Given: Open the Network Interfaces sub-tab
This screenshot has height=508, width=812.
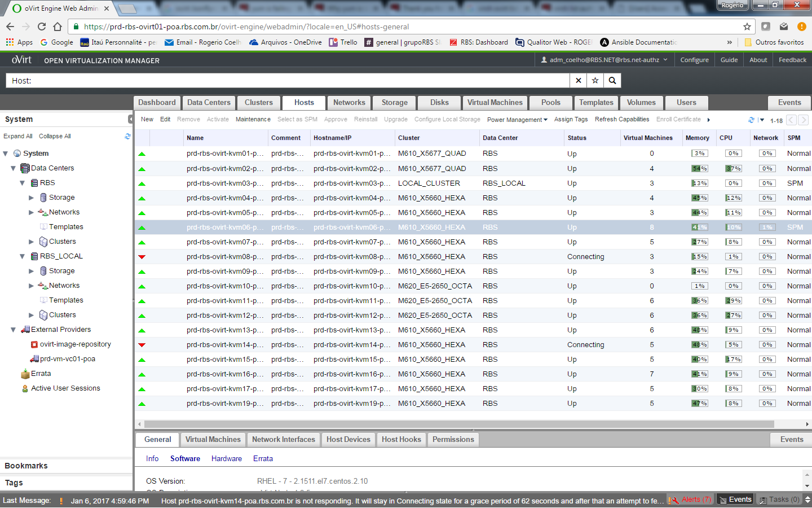Looking at the screenshot, I should click(283, 440).
